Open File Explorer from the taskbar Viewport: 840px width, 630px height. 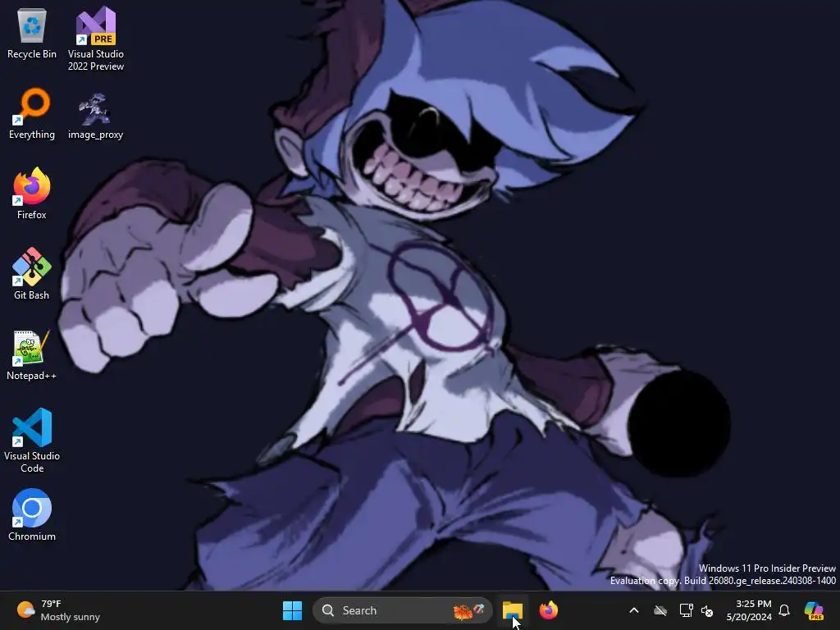coord(513,610)
